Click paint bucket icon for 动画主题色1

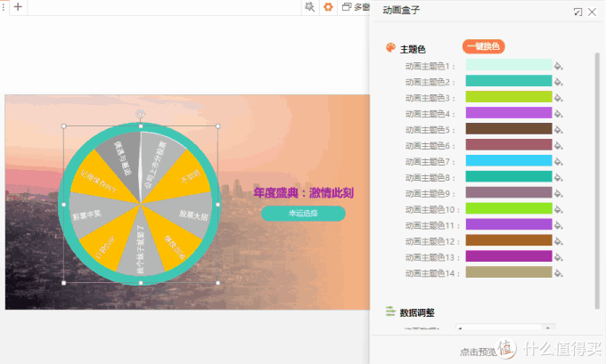(559, 66)
